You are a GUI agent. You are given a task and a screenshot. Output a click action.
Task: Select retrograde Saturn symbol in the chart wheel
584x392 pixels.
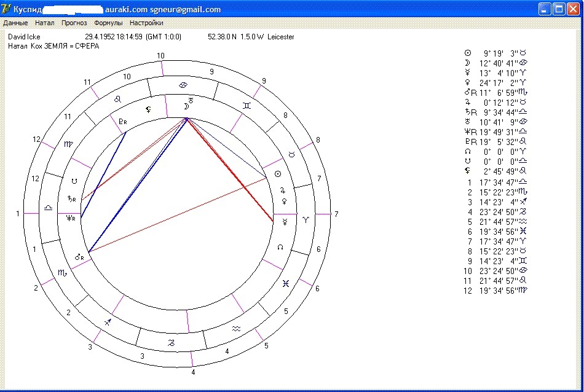point(72,199)
